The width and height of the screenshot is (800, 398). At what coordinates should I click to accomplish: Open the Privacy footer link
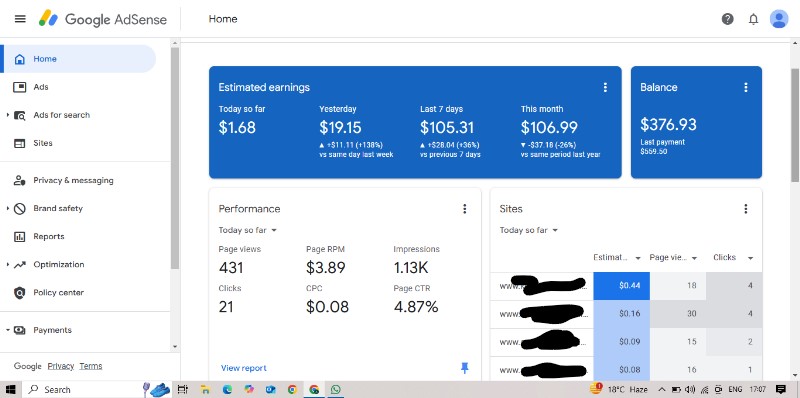click(61, 366)
